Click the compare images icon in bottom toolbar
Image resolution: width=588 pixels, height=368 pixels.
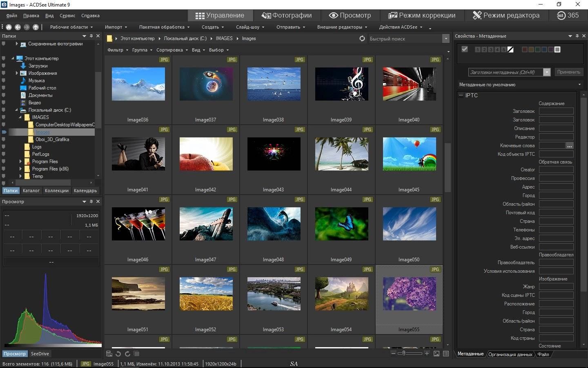pyautogui.click(x=136, y=354)
